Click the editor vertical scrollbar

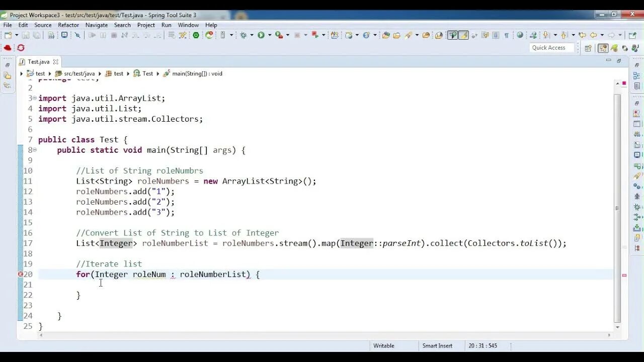click(617, 206)
